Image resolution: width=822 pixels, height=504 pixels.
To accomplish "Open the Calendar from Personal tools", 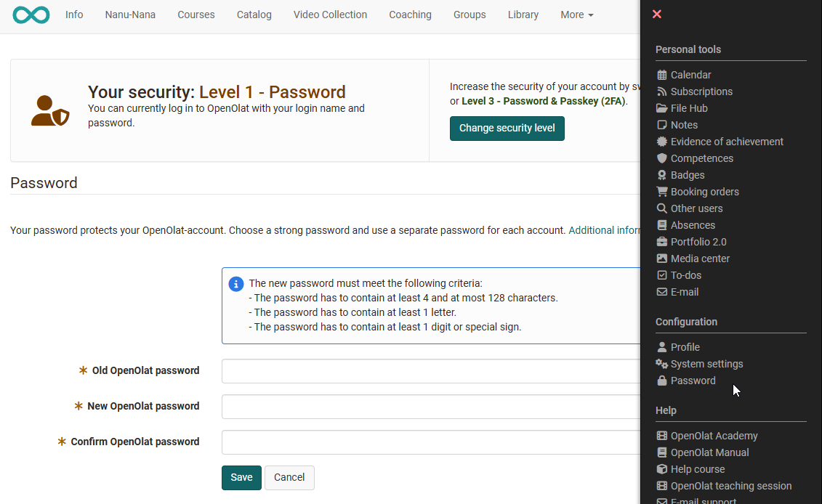I will point(689,74).
